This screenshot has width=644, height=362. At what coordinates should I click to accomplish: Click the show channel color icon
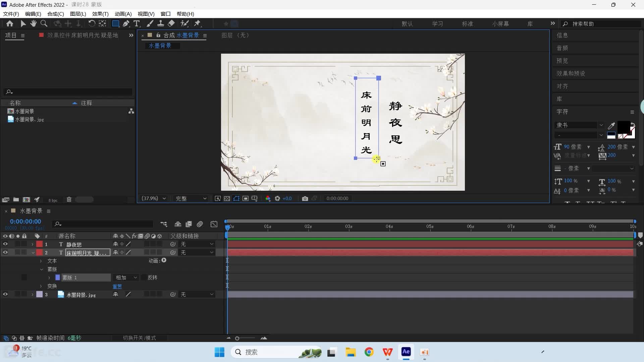pos(268,198)
